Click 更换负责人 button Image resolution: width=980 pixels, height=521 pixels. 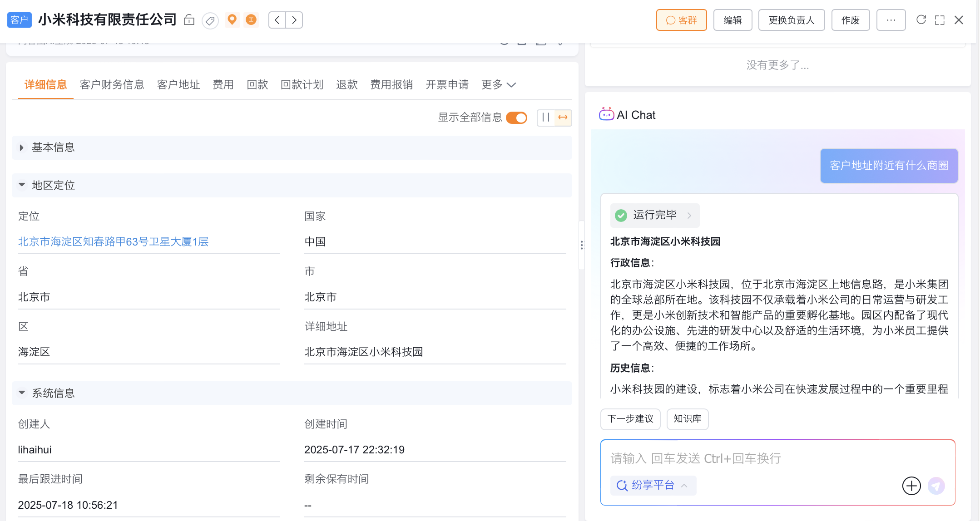pyautogui.click(x=792, y=20)
